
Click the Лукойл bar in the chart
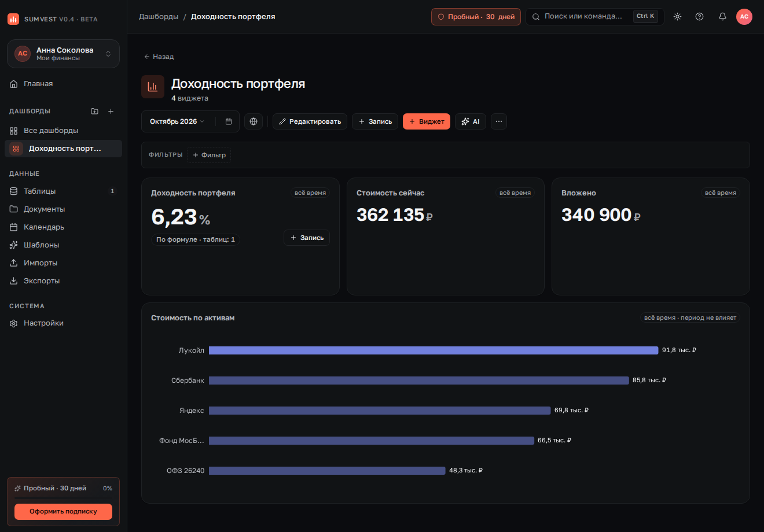pyautogui.click(x=434, y=350)
